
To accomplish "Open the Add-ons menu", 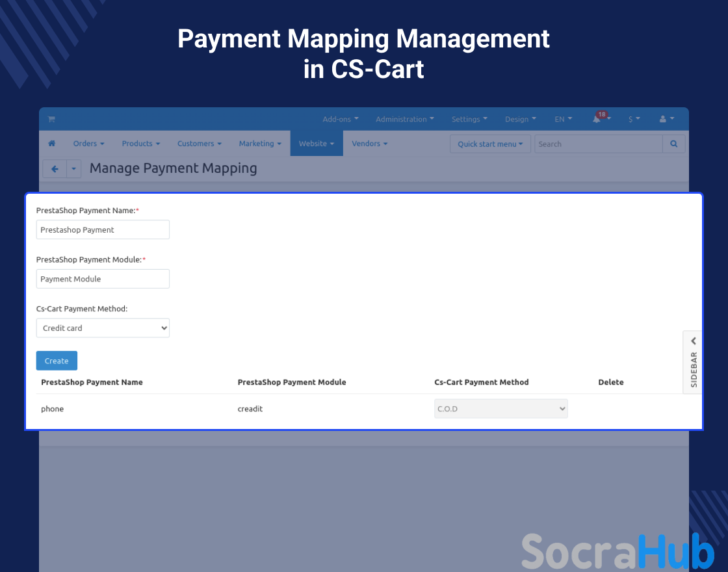I will (x=341, y=120).
